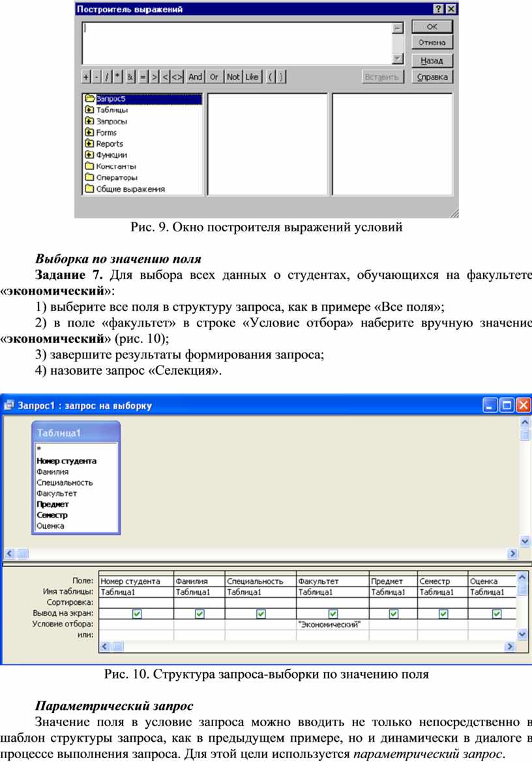Viewport: 532px width, 762px height.
Task: Toggle display checkbox for Предмет
Action: click(x=394, y=614)
